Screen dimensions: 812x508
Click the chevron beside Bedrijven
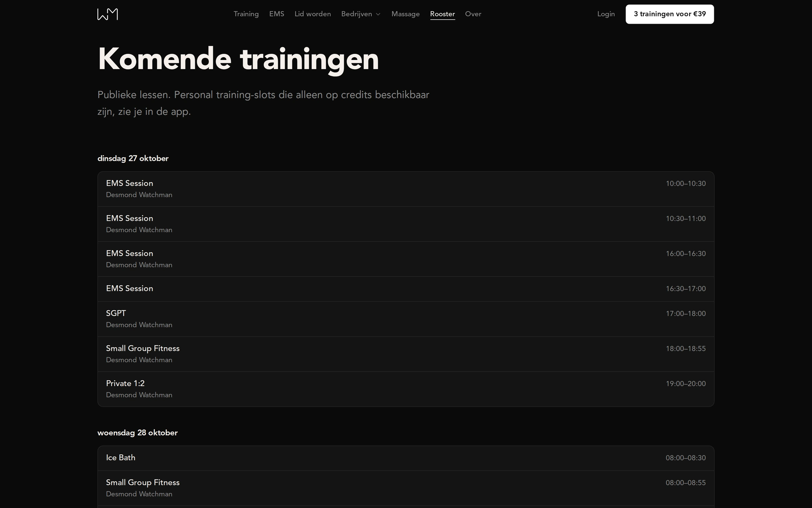[378, 14]
